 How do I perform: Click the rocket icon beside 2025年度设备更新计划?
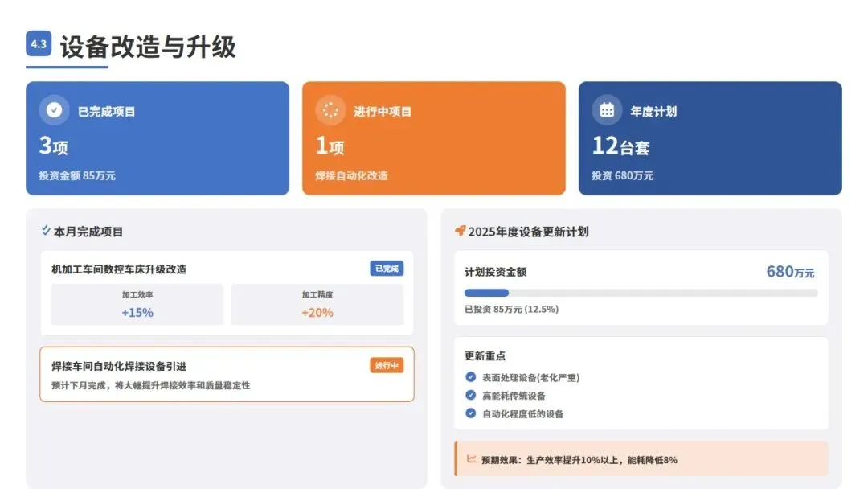tap(460, 230)
